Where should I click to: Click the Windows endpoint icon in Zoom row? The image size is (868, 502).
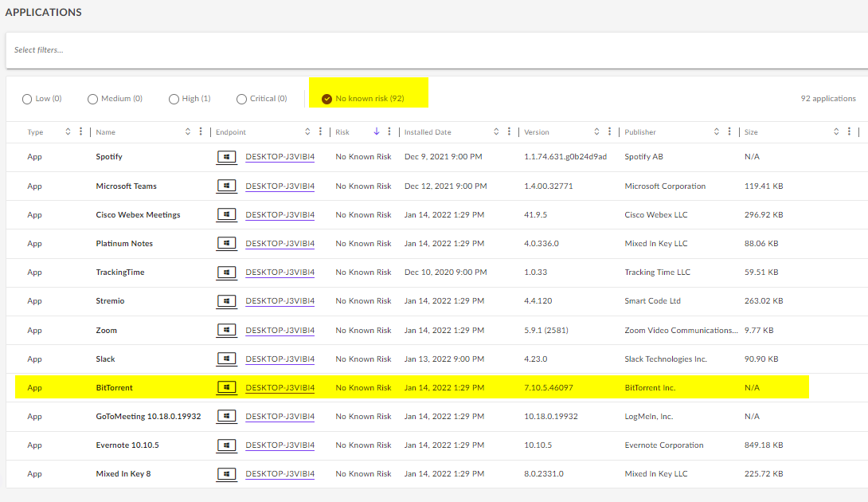226,330
